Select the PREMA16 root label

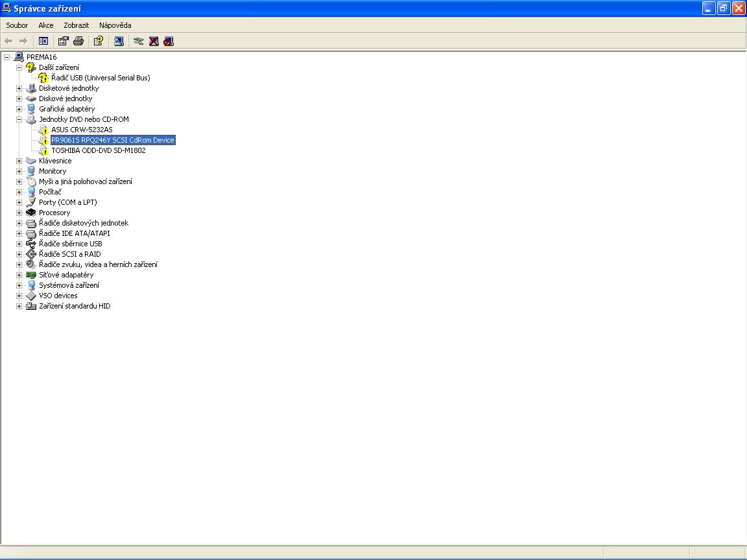click(41, 57)
